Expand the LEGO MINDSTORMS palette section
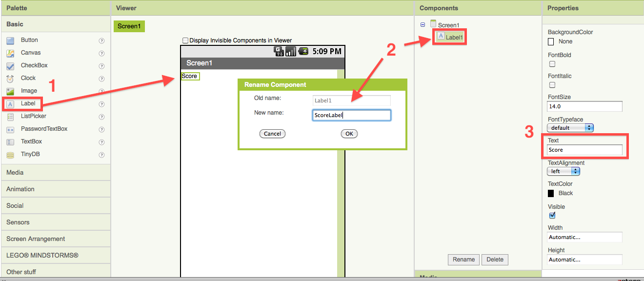This screenshot has width=644, height=281. coord(55,256)
